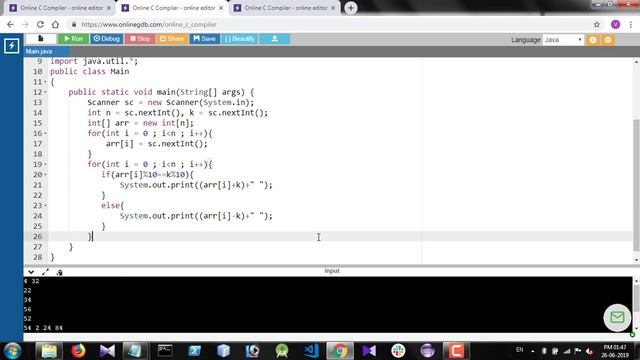Select the active second Online C Compiler tab

173,8
